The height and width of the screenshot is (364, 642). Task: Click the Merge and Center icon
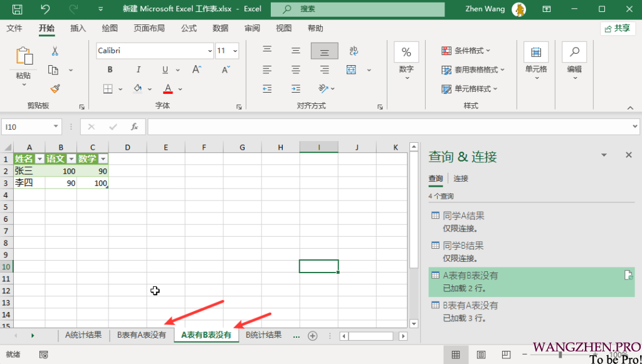click(x=352, y=70)
